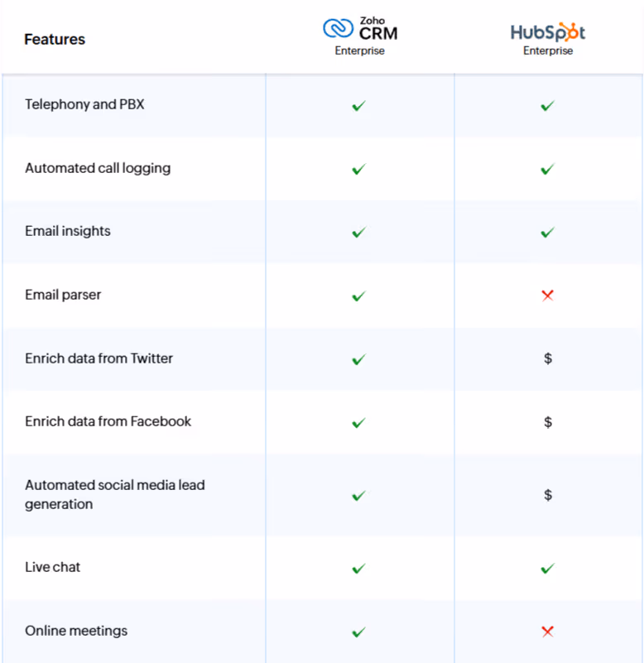Screen dimensions: 644x663
Task: Click the Enterprise label under Zoho CRM
Action: [x=360, y=50]
